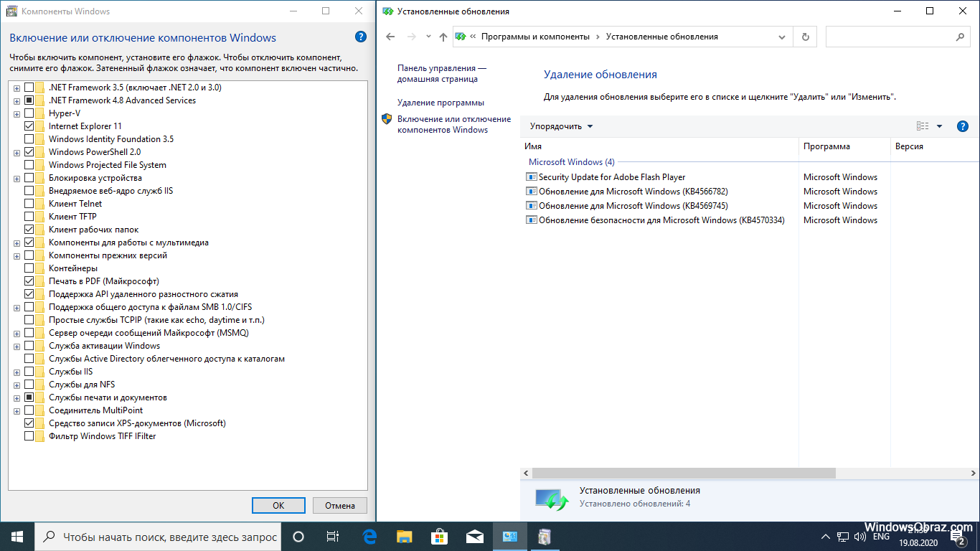Click the Up arrow navigation icon
Viewport: 980px width, 551px height.
[443, 37]
